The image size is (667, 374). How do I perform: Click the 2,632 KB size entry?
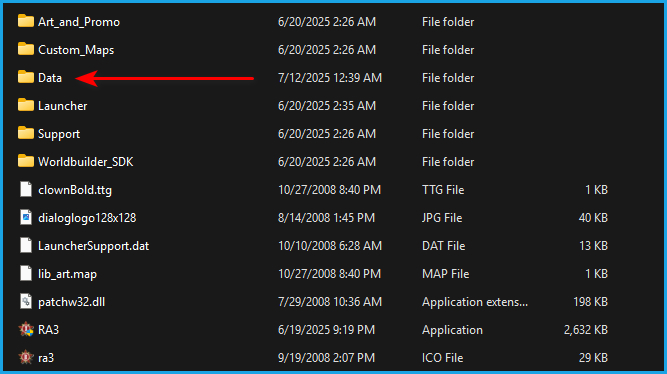[x=586, y=330]
